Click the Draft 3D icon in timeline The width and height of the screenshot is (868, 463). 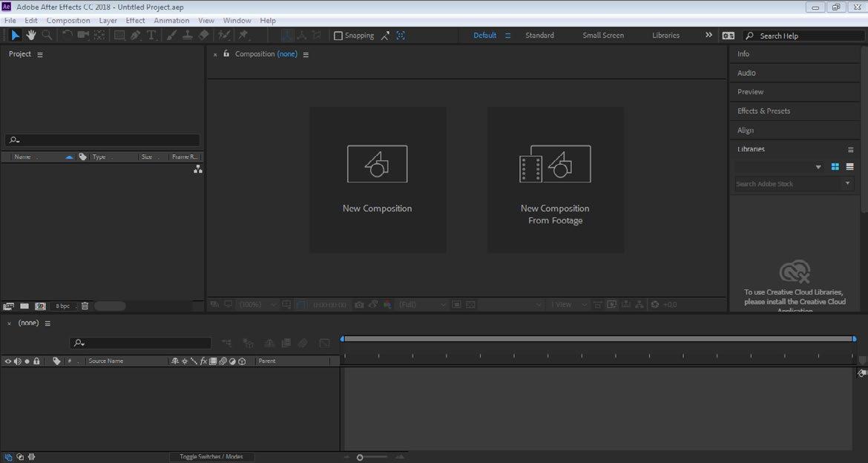pyautogui.click(x=249, y=344)
